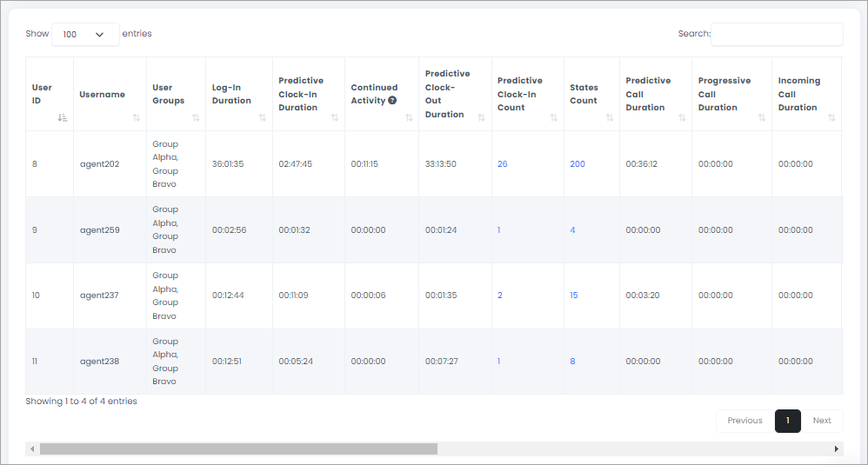Open agent202 Predictive Clock-In Count 26
The image size is (868, 465).
(x=502, y=164)
